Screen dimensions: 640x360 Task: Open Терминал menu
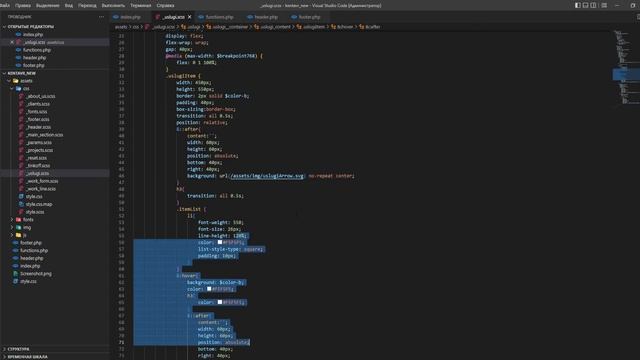[x=140, y=5]
